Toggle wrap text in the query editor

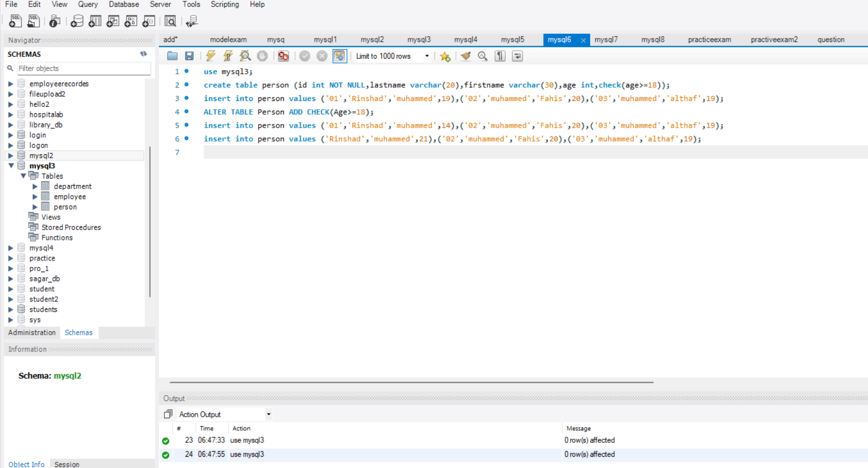(518, 56)
